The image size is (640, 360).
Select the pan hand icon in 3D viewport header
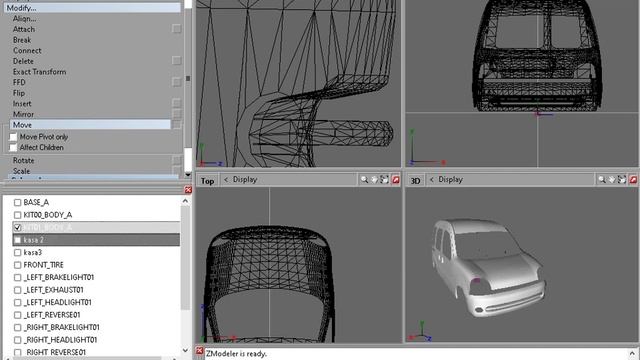[612, 180]
